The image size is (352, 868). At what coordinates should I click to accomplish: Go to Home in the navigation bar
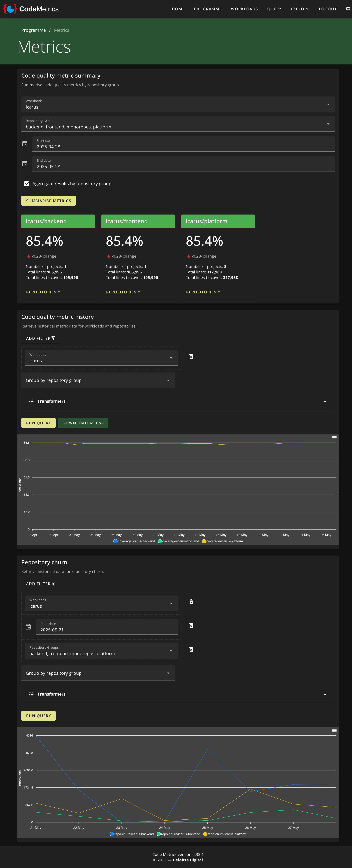(x=178, y=9)
